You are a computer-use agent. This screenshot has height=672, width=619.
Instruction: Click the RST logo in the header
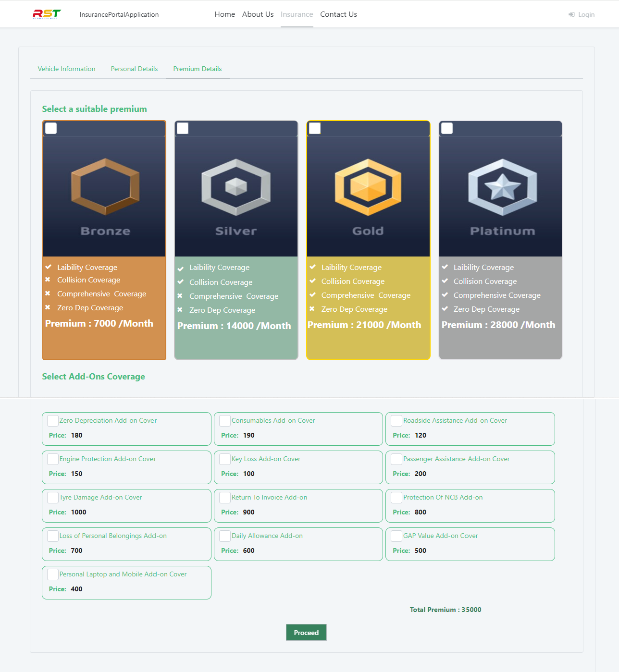point(47,14)
